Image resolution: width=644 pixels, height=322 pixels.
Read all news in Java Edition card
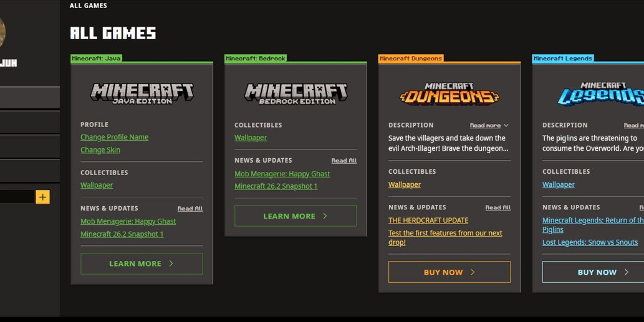[190, 209]
